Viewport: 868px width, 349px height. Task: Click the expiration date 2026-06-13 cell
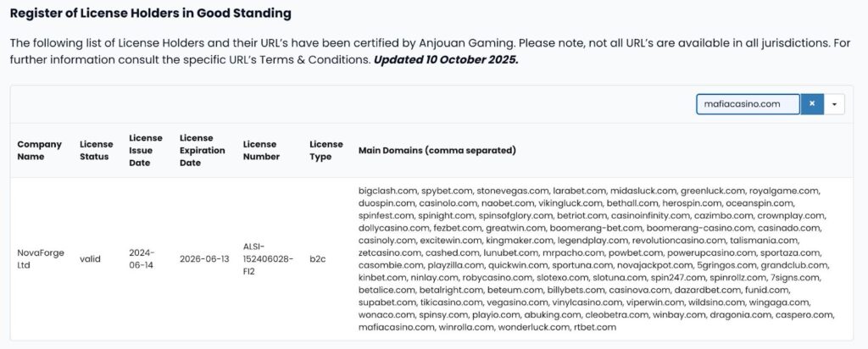[x=203, y=258]
